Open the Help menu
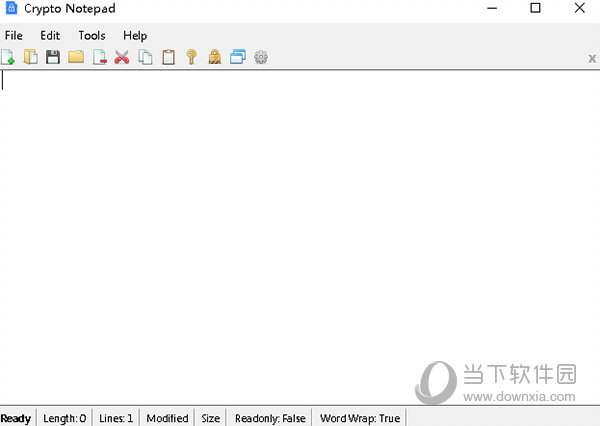 click(135, 36)
